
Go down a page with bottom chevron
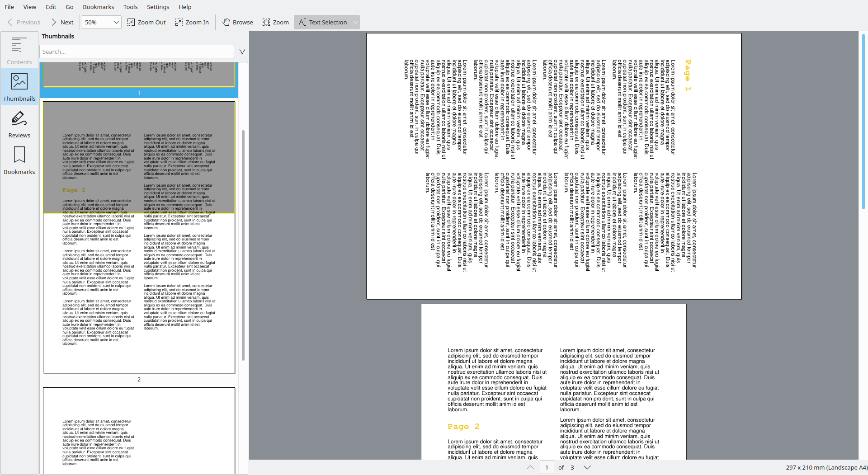click(x=587, y=467)
